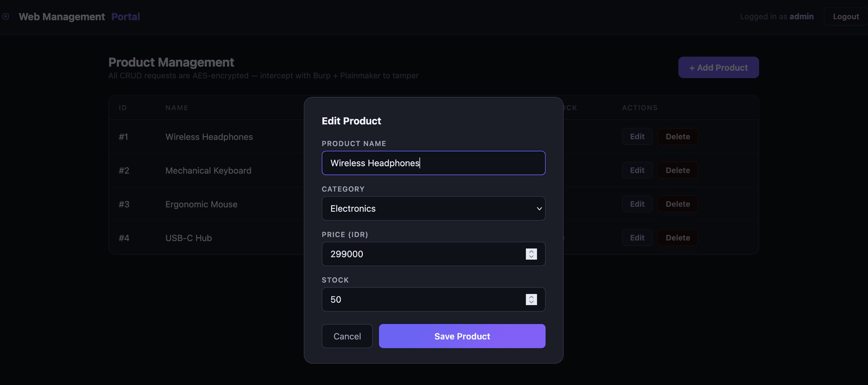Click the Product Name input field
Screen dimensions: 868x385
433,163
